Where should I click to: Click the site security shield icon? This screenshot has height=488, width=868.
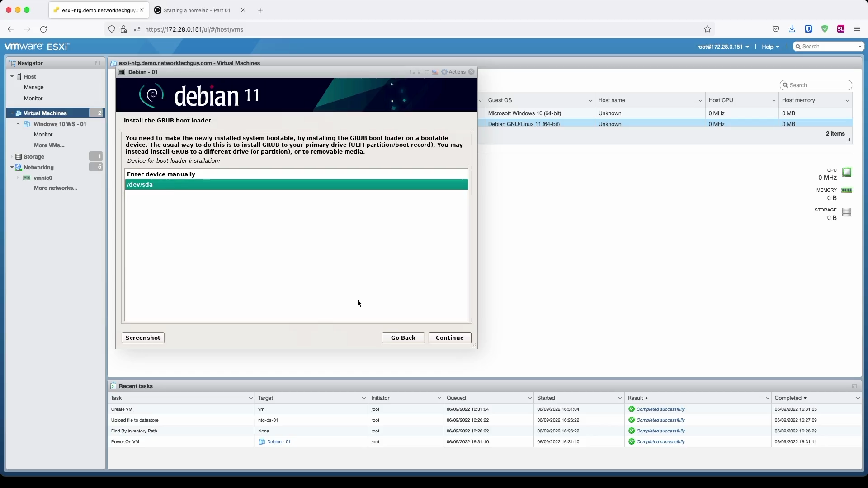pos(112,29)
